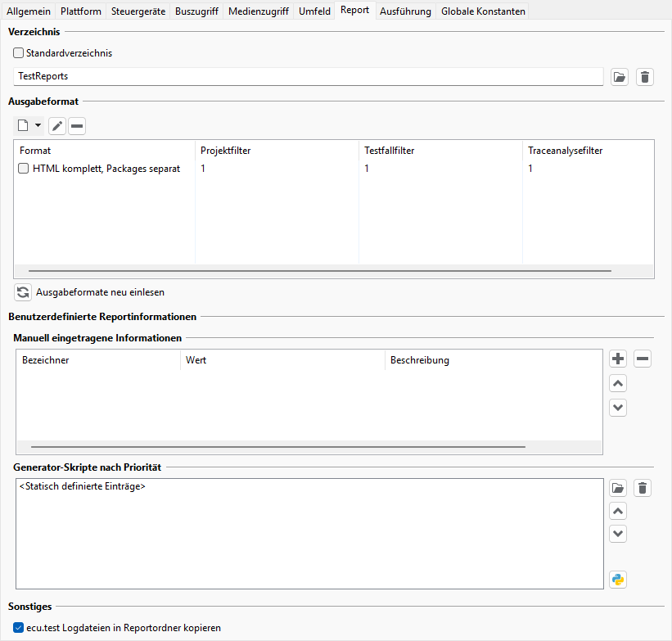Clear the TestReports directory path

[x=644, y=77]
